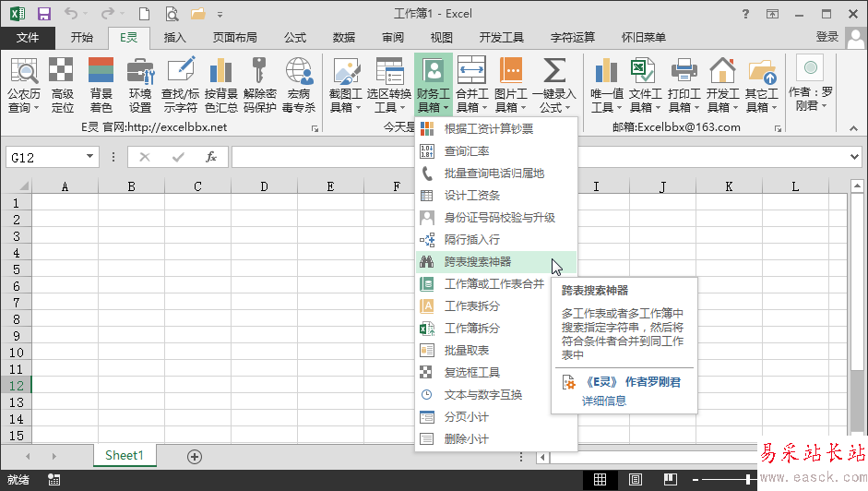Viewport: 868px width, 491px height.
Task: Choose 文本与数字互换 menu item
Action: (x=482, y=395)
